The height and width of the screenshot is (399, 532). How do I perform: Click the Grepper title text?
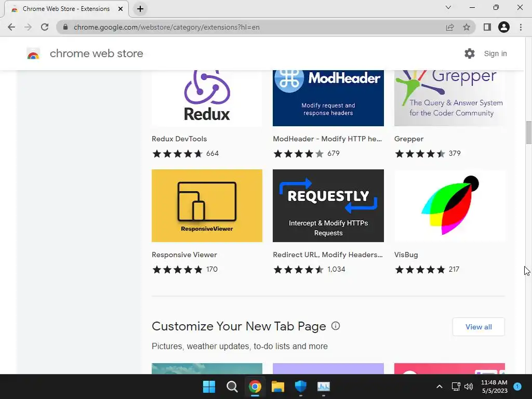409,139
